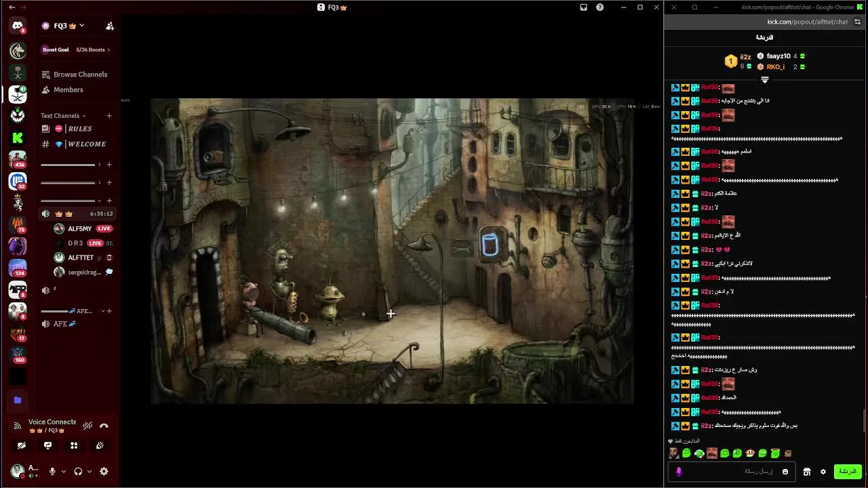The image size is (868, 488).
Task: Toggle noise suppression in voice panel
Action: coord(87,426)
